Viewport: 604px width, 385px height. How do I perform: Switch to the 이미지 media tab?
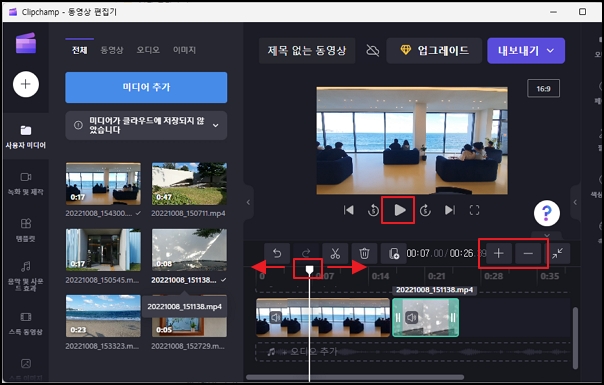(184, 50)
